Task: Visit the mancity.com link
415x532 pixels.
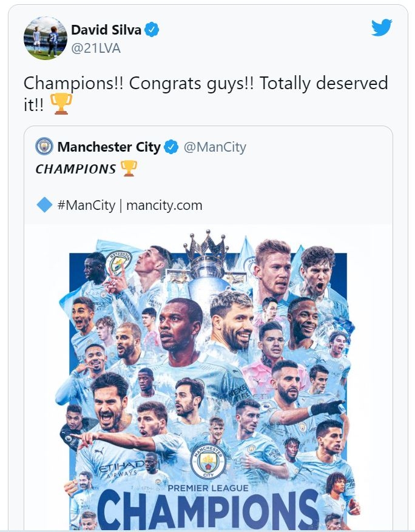Action: [164, 205]
